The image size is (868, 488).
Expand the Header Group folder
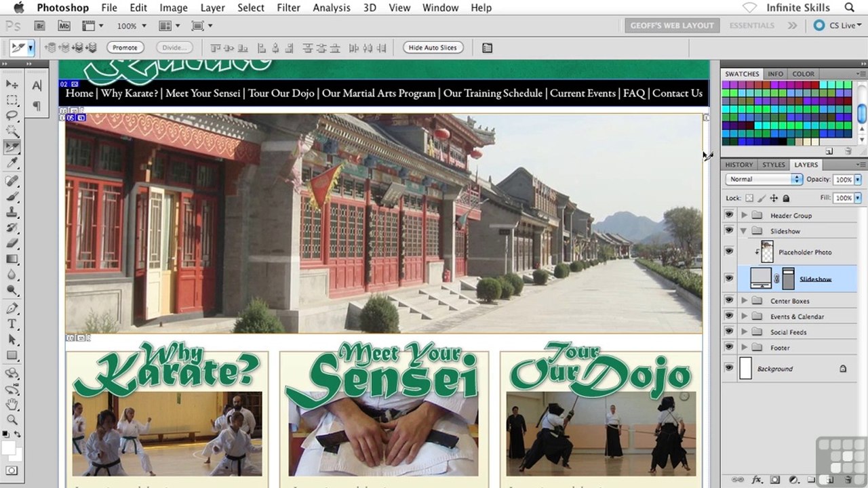[744, 216]
